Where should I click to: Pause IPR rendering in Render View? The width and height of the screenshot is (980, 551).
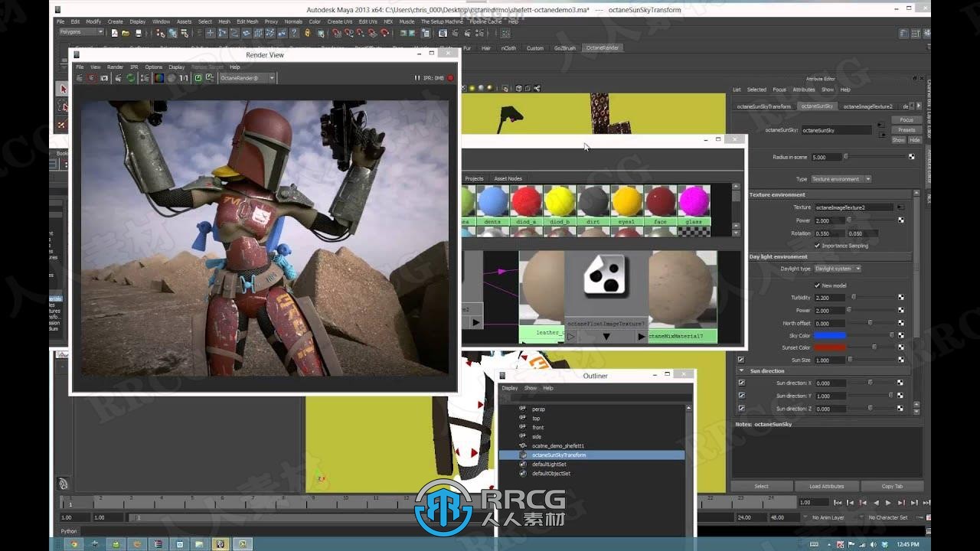coord(417,78)
